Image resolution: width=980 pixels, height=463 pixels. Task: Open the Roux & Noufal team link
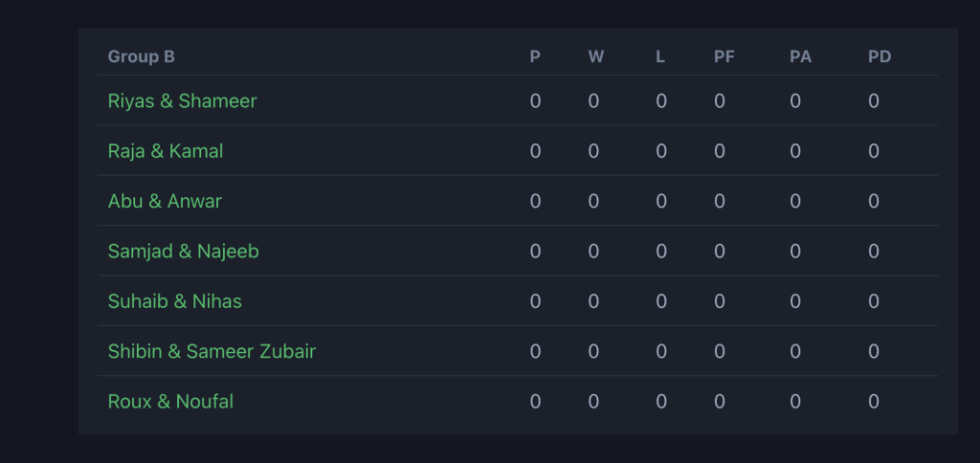[170, 402]
